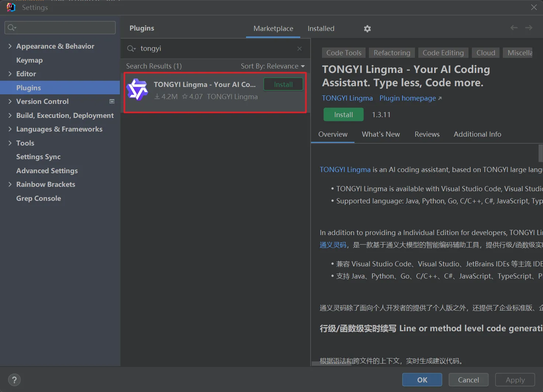
Task: Click the Miscellaneous tag
Action: tap(518, 53)
